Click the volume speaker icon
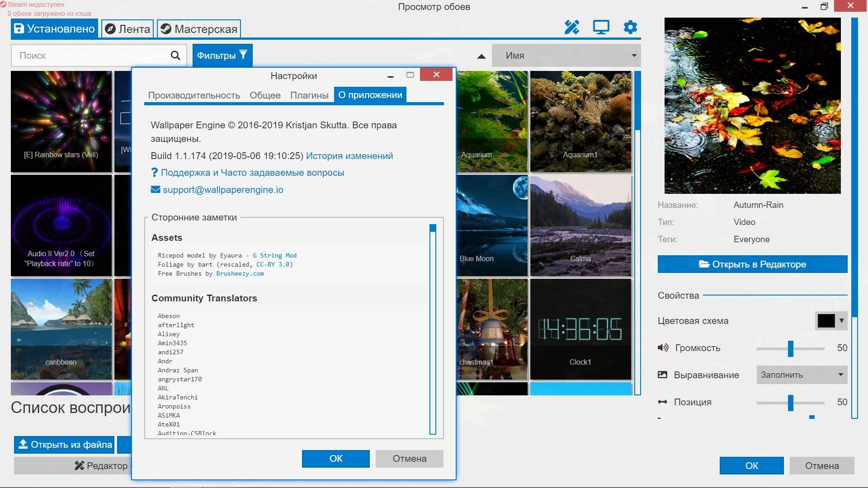This screenshot has height=488, width=868. tap(663, 347)
